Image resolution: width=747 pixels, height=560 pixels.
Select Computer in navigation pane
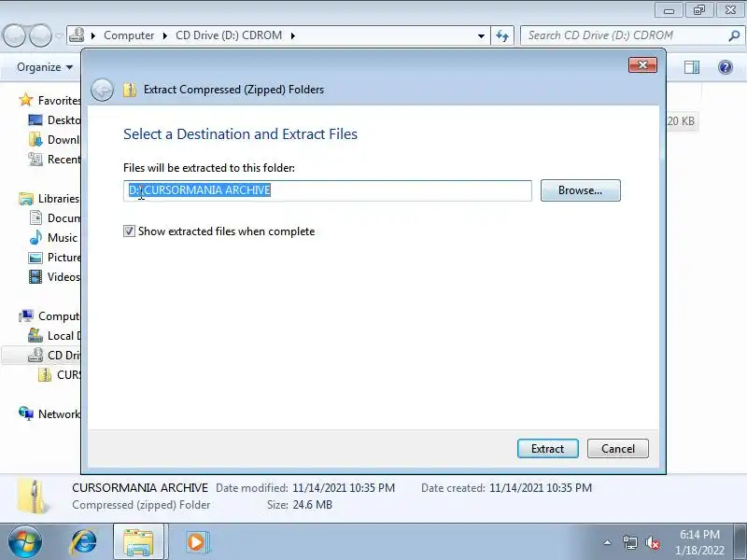59,316
